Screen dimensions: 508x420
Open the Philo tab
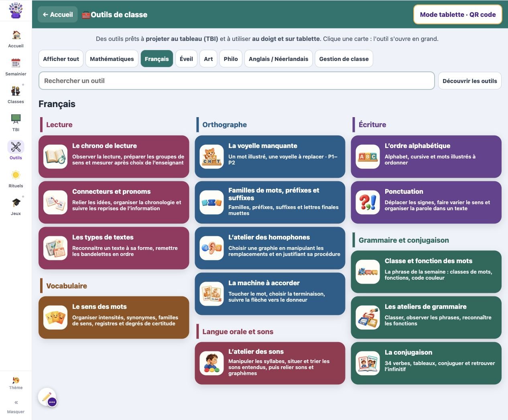pyautogui.click(x=231, y=59)
